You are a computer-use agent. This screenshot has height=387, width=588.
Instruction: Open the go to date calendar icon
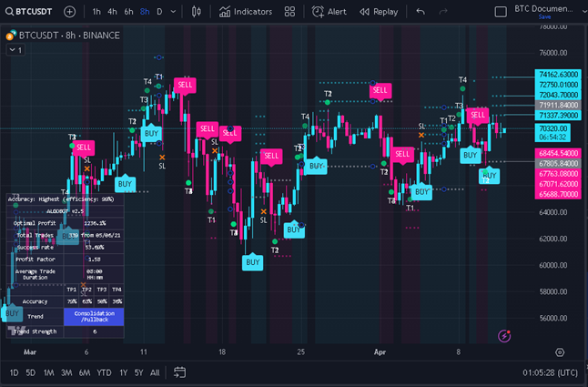point(179,372)
